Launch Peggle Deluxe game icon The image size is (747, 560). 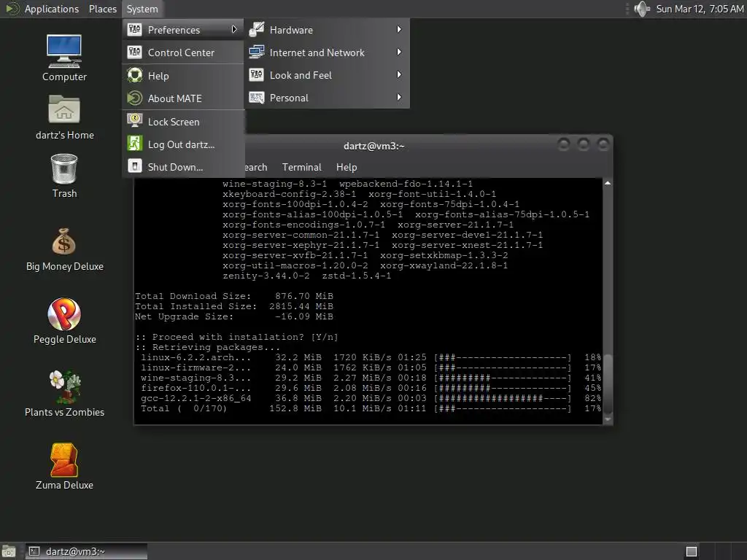click(64, 314)
